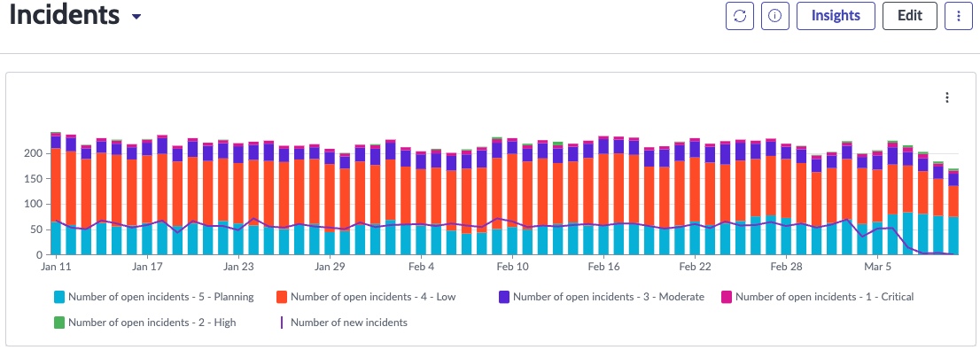
Task: Click the Feb 10 axis label
Action: coord(512,267)
